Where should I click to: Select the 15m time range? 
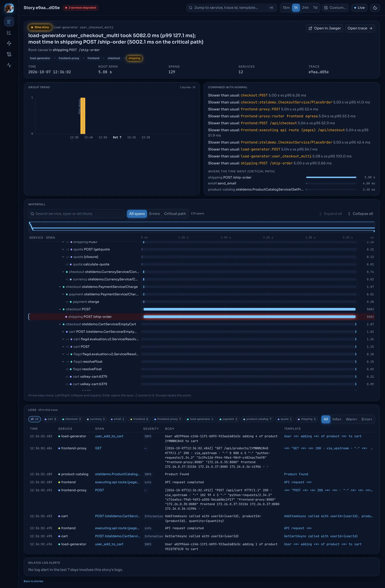point(286,8)
